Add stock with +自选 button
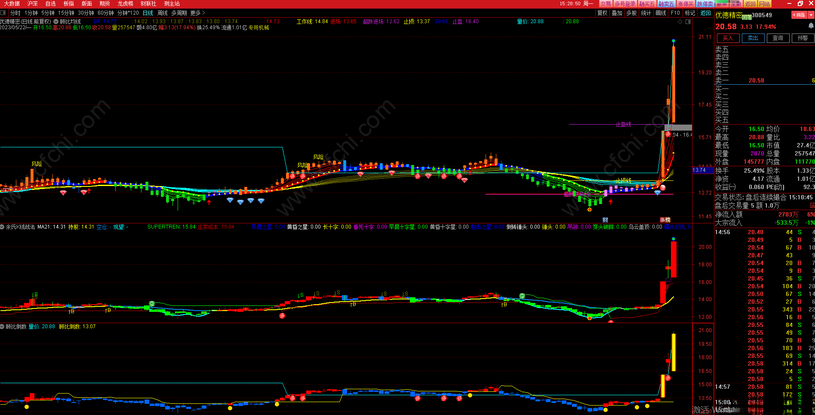 pyautogui.click(x=799, y=15)
